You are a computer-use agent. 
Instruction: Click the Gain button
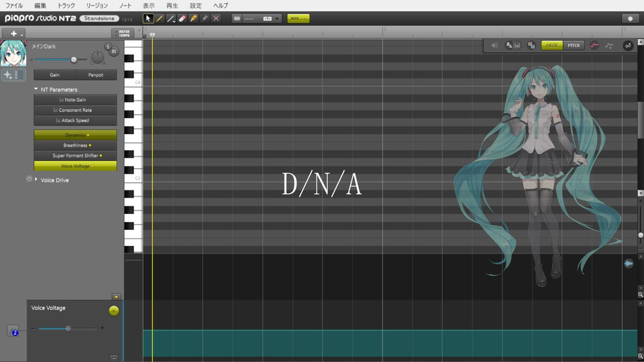click(x=54, y=74)
